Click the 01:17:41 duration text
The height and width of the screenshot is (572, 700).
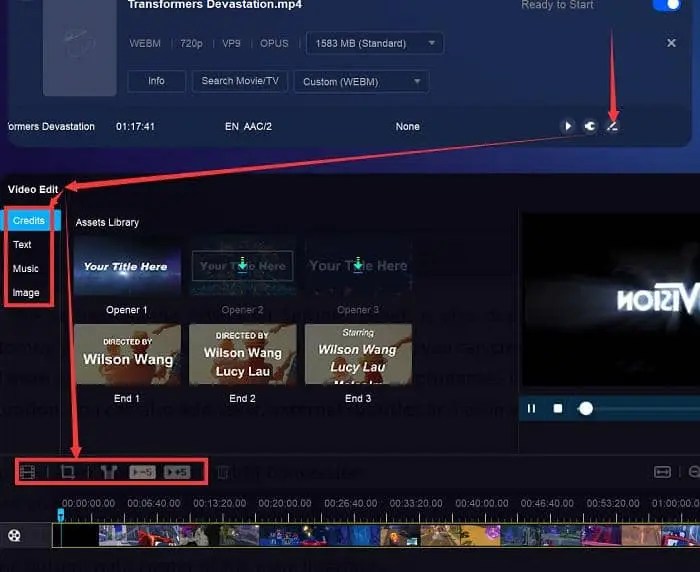pyautogui.click(x=135, y=126)
